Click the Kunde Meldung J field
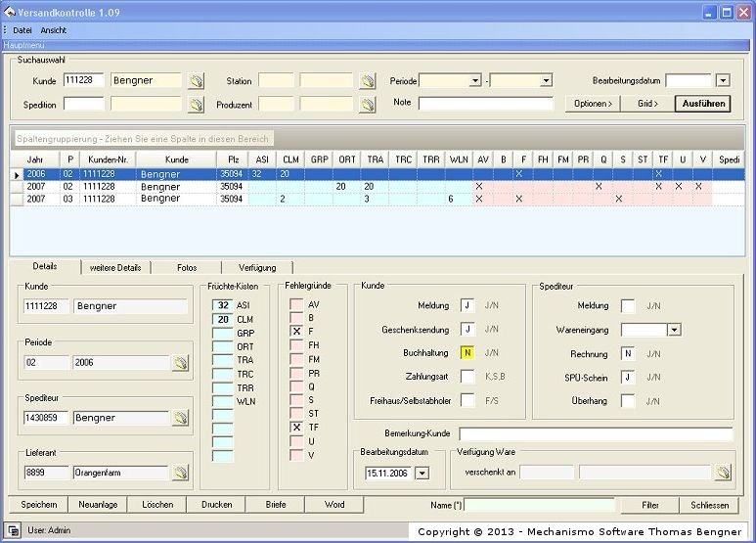 467,305
